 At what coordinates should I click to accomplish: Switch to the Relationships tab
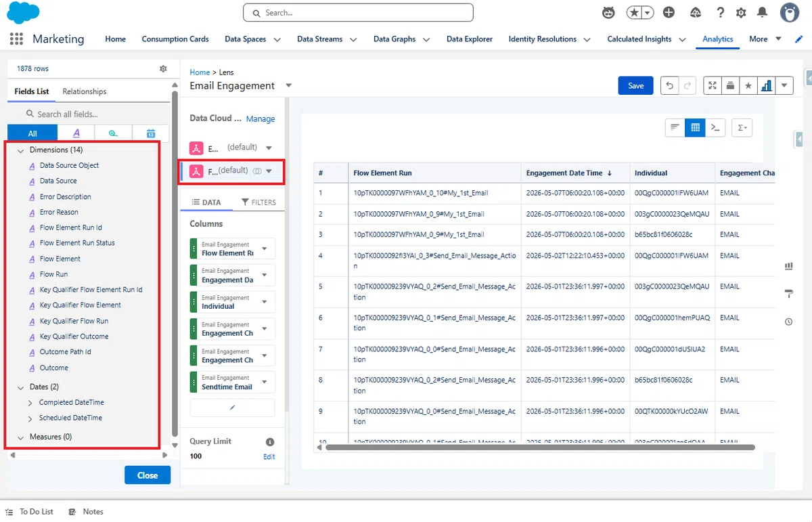coord(85,91)
